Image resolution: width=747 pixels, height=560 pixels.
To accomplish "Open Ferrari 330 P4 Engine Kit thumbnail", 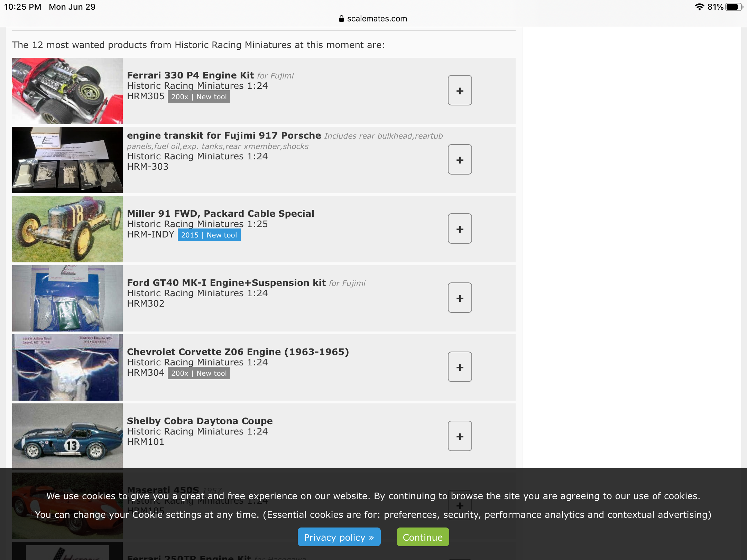I will coord(67,91).
